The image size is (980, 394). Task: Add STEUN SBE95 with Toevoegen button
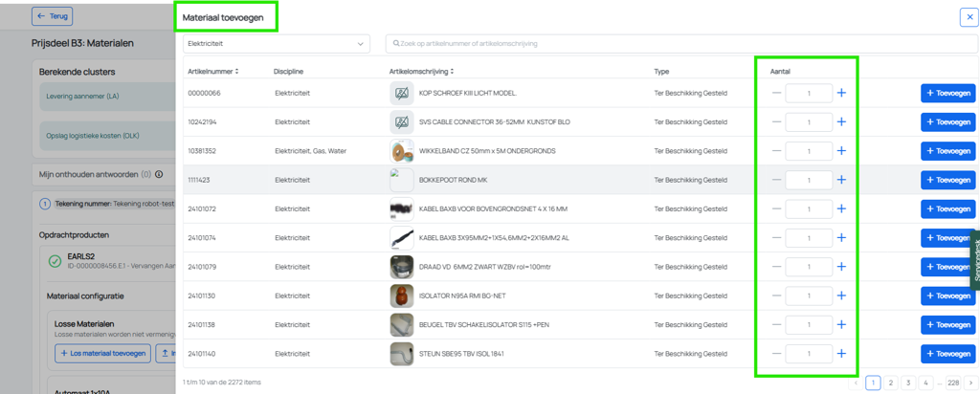pos(947,354)
